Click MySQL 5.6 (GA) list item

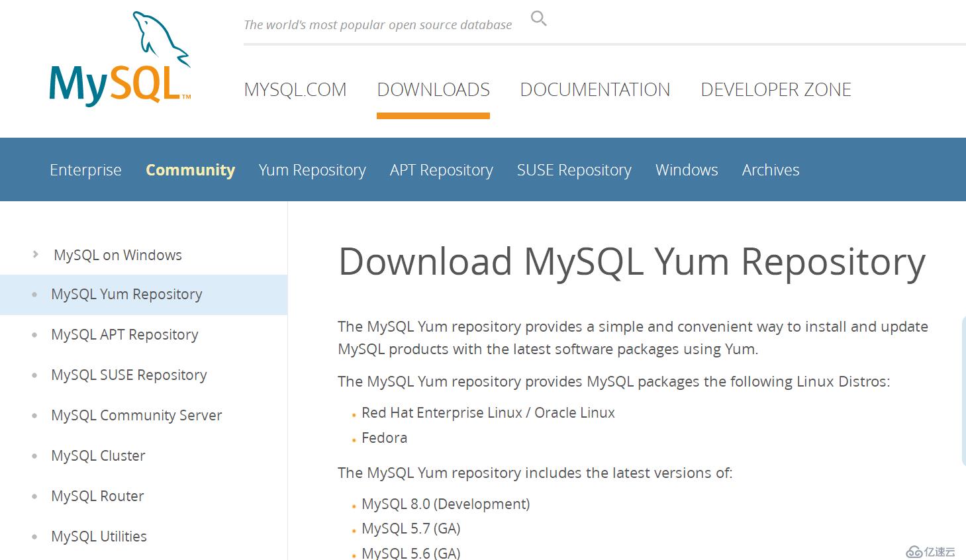click(411, 553)
